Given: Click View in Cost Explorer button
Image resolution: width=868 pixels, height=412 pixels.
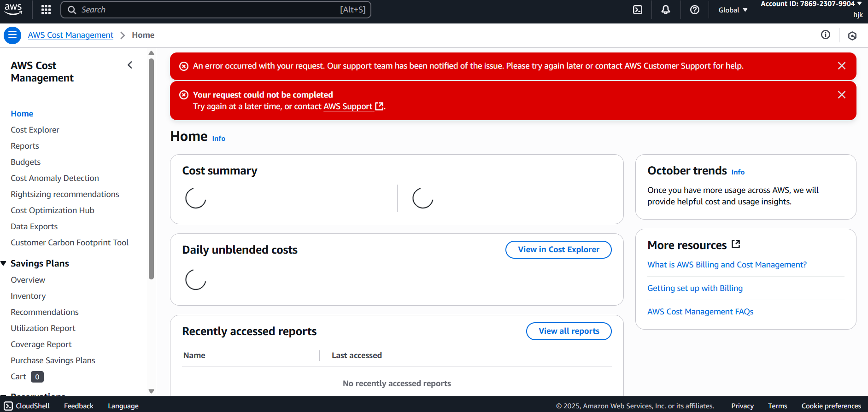Looking at the screenshot, I should [558, 250].
